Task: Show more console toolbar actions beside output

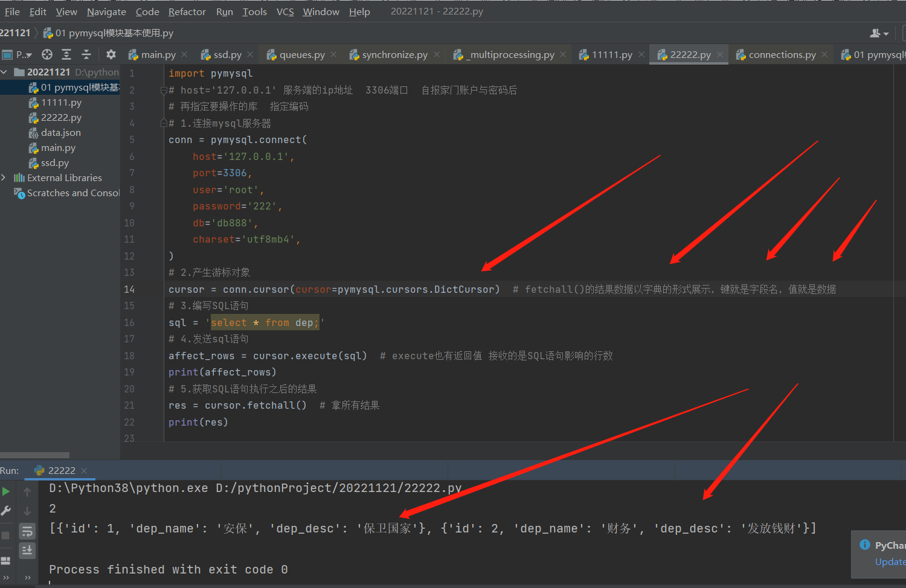Action: pyautogui.click(x=27, y=577)
